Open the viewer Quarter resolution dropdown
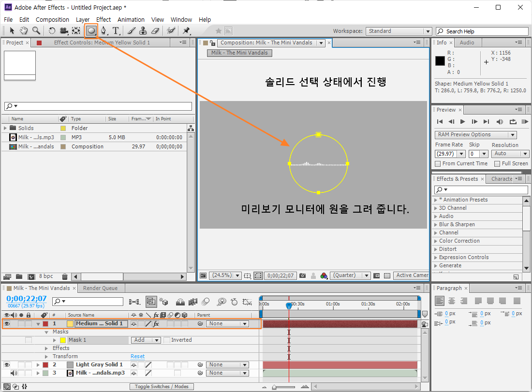 350,276
